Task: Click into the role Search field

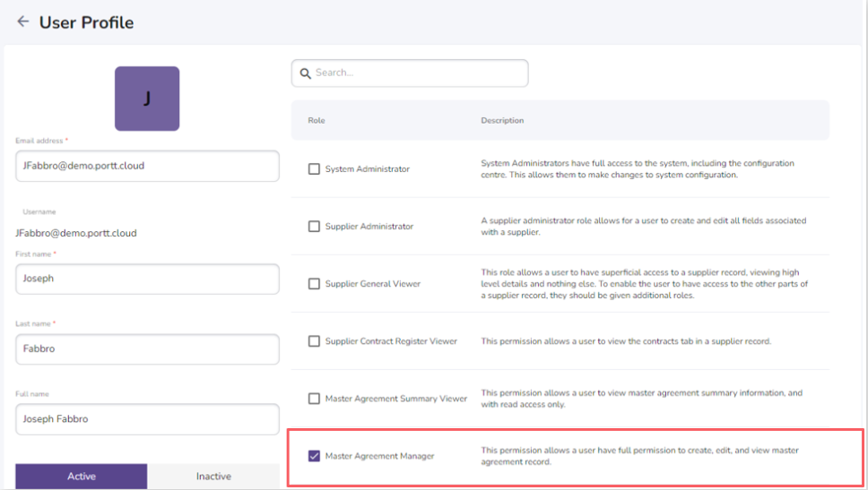Action: tap(417, 73)
